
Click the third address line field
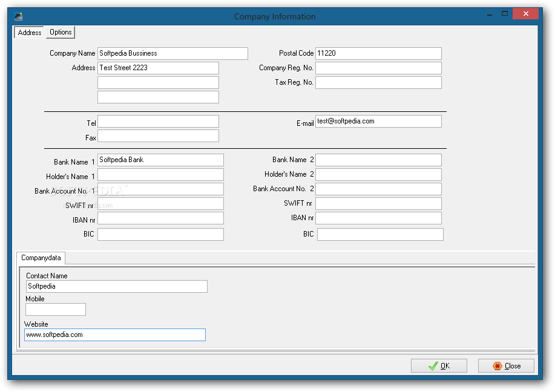(158, 97)
